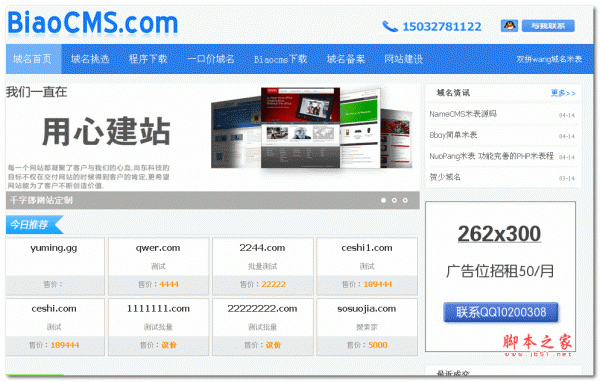Open the 程序下载 nav item
600x382 pixels.
tap(148, 59)
